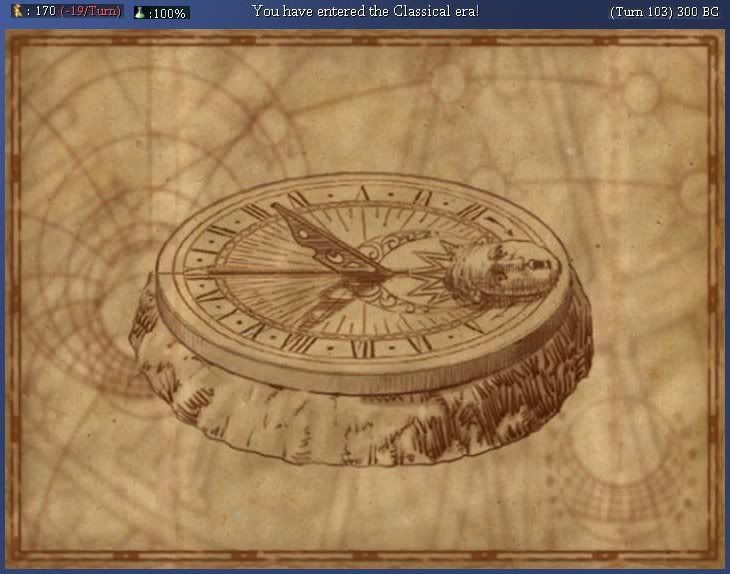Click the Turn 103 counter
Image resolution: width=730 pixels, height=574 pixels.
(x=641, y=12)
